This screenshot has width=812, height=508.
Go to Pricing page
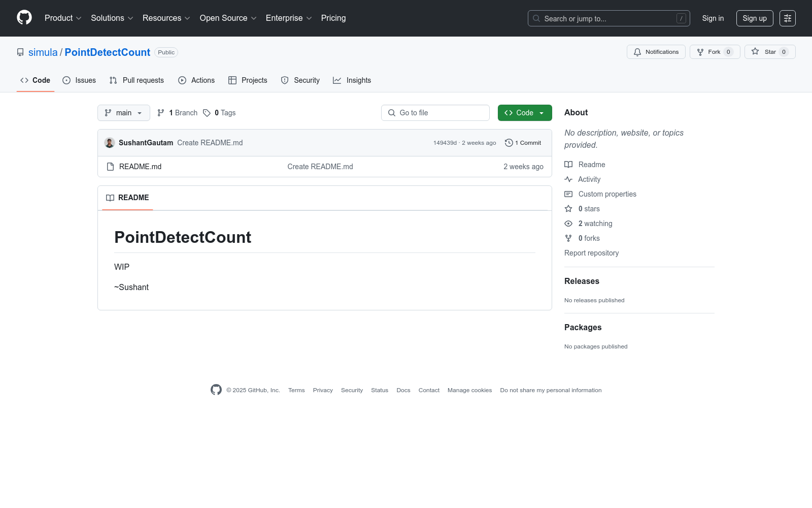[333, 18]
